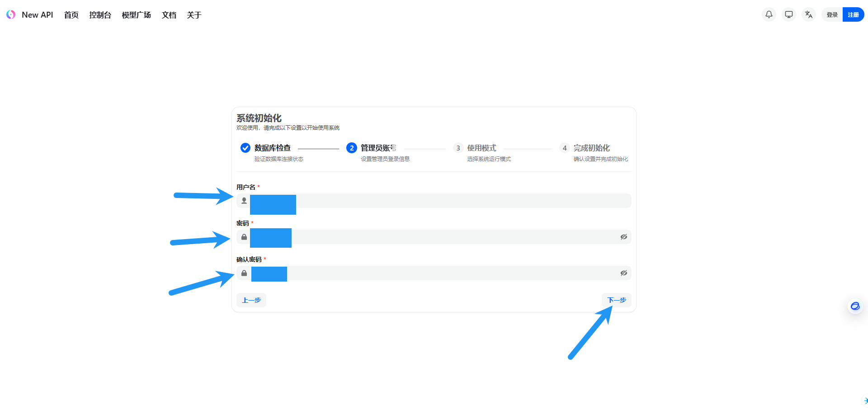Click the lock icon in confirm password field

pos(244,273)
